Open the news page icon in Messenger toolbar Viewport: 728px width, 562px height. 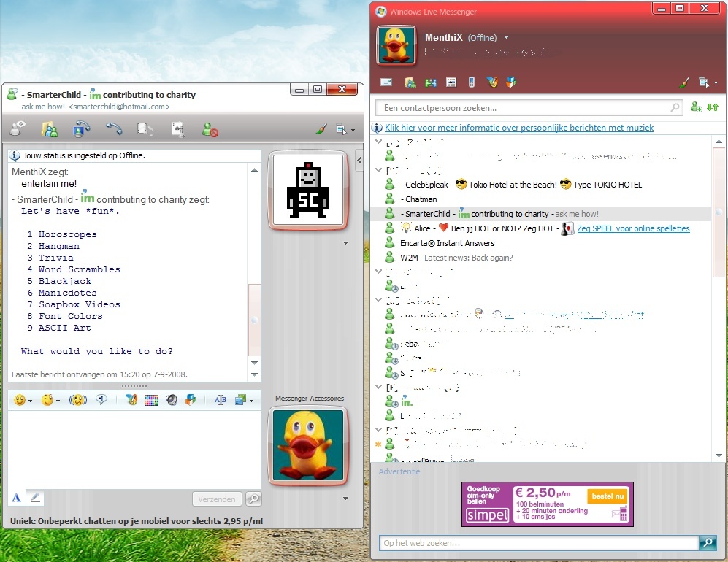[x=451, y=82]
